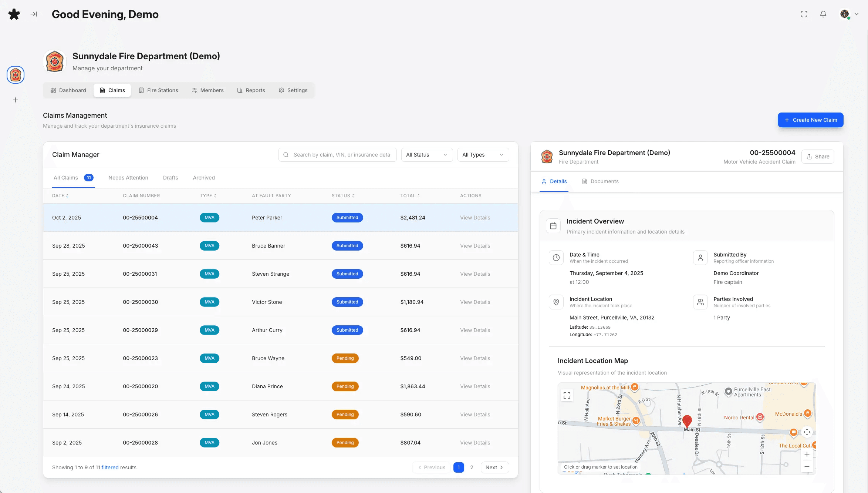Zoom out on the incident map
Image resolution: width=868 pixels, height=493 pixels.
point(807,466)
